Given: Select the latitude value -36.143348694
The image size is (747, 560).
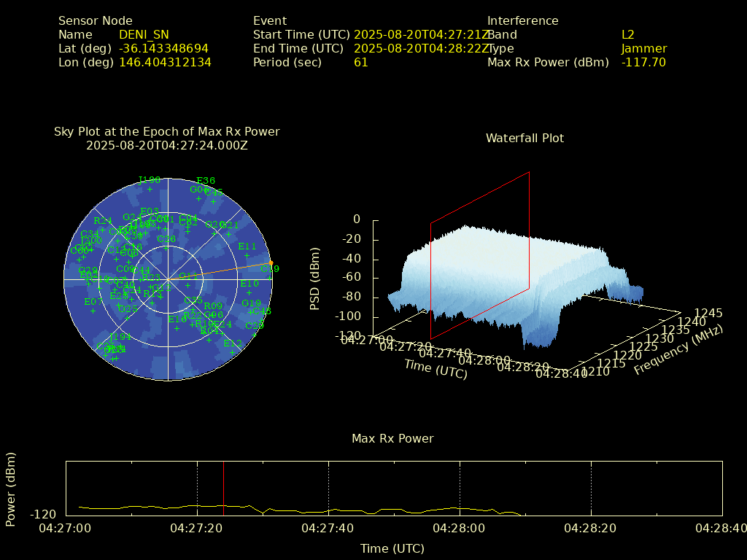Looking at the screenshot, I should point(163,48).
